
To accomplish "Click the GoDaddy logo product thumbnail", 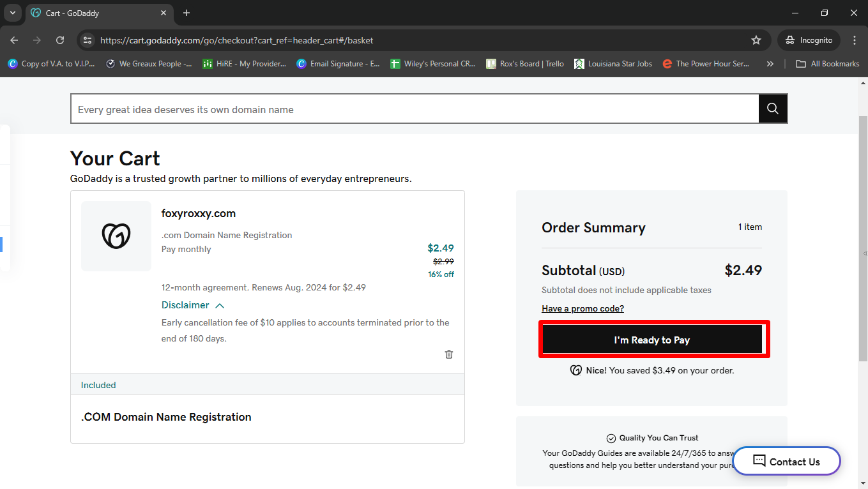I will (116, 236).
